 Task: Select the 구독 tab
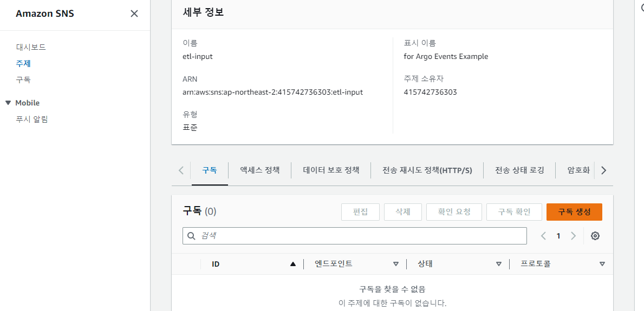pyautogui.click(x=210, y=170)
